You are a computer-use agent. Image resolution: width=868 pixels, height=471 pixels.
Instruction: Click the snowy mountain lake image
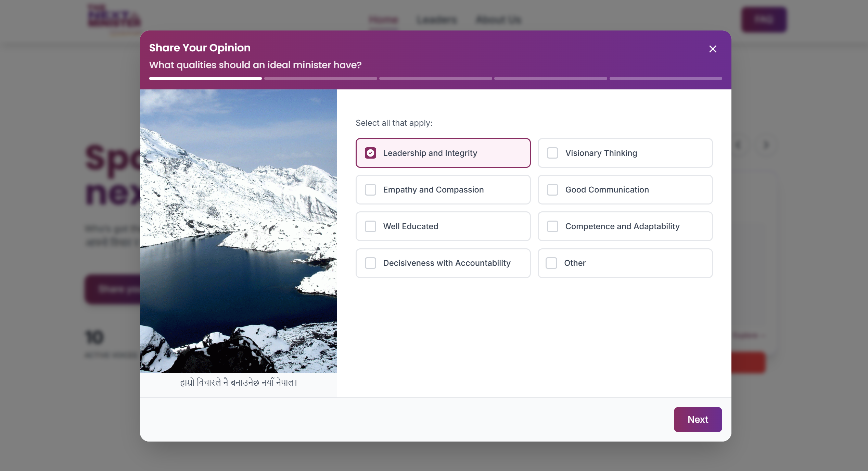tap(238, 231)
